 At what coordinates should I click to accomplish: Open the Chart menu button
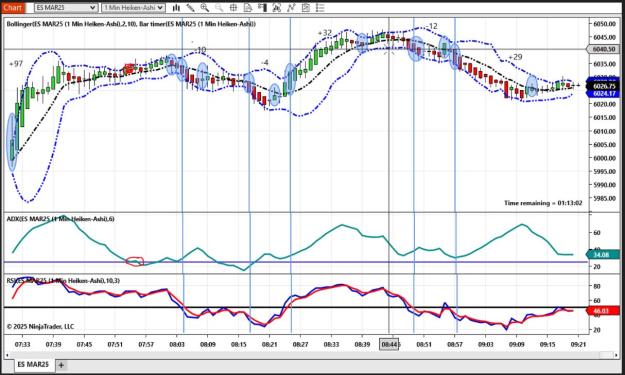click(13, 7)
